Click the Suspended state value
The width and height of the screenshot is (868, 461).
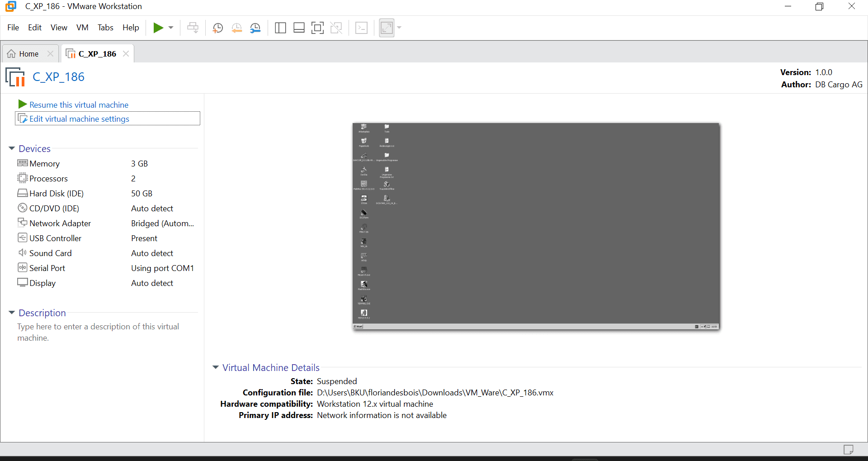pos(337,381)
